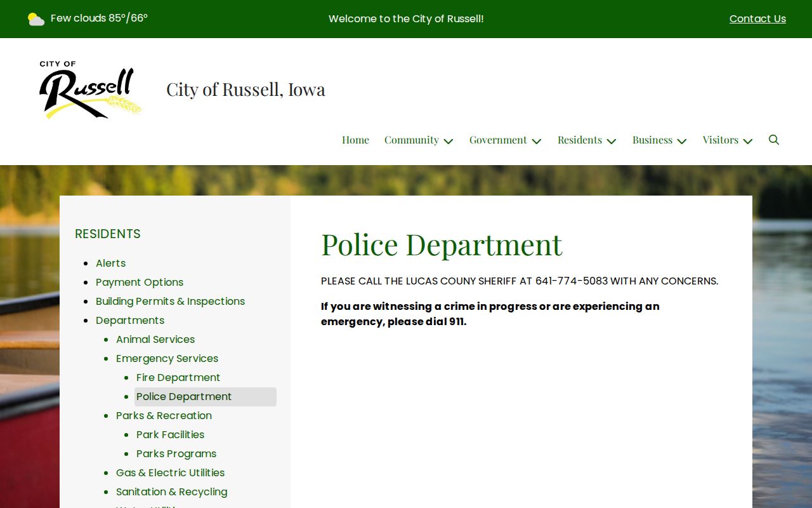Expand the Government menu chevron
Viewport: 812px width, 508px height.
(537, 141)
